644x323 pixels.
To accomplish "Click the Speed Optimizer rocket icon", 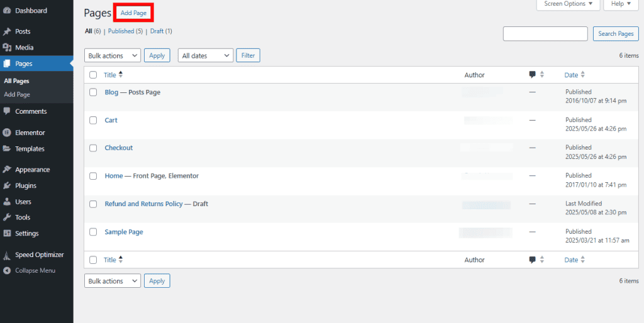I will [x=6, y=255].
